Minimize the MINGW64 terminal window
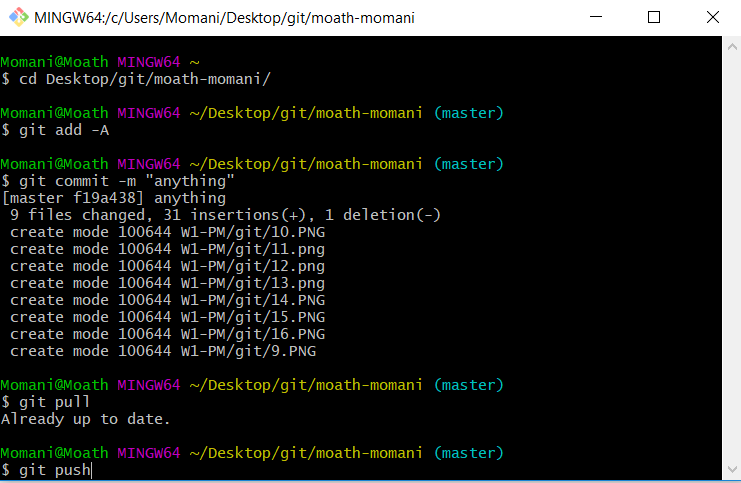Image resolution: width=741 pixels, height=483 pixels. pyautogui.click(x=596, y=17)
